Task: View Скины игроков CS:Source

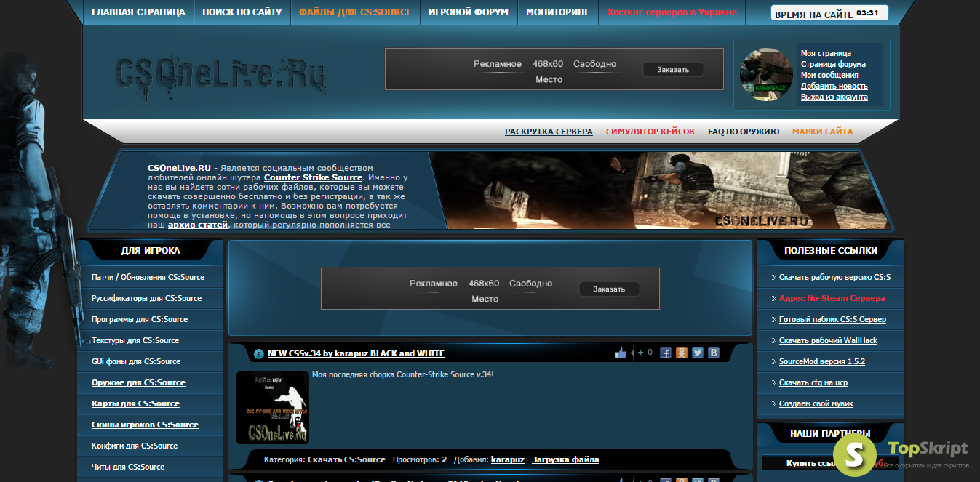Action: click(x=145, y=425)
